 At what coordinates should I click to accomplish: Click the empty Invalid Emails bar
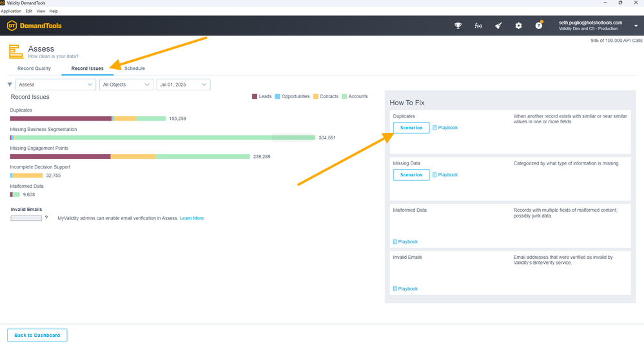coord(26,218)
